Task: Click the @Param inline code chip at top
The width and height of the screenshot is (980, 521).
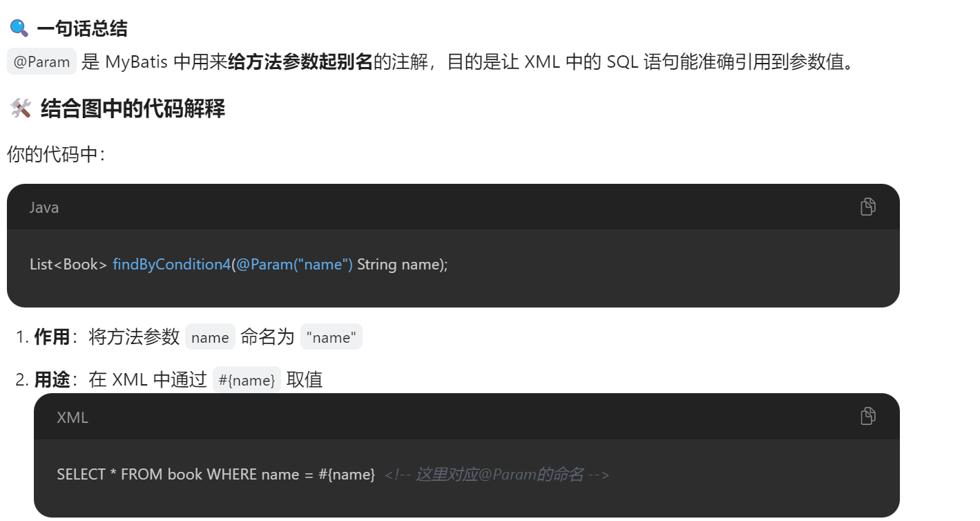Action: coord(41,61)
